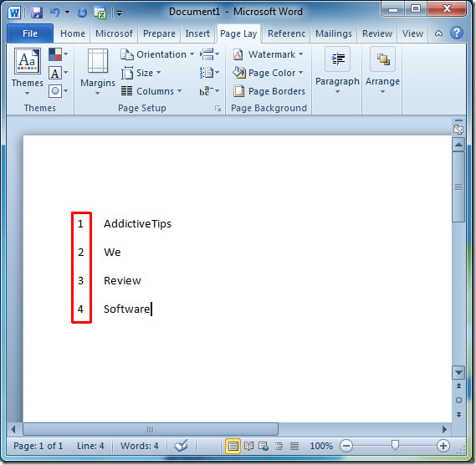Click the Page Borders button
476x465 pixels.
pos(269,91)
